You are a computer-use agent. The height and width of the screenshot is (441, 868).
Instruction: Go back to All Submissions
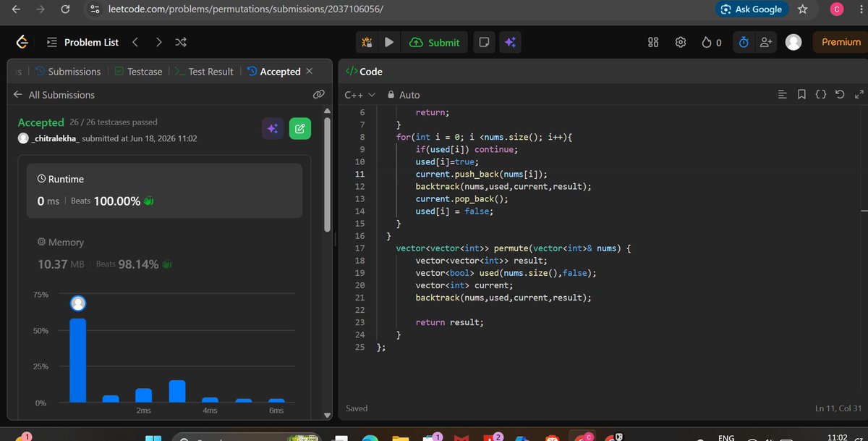point(54,95)
